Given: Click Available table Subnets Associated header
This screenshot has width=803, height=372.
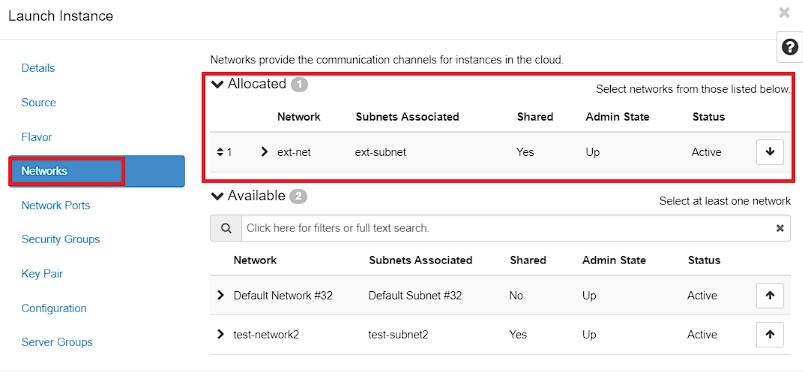Looking at the screenshot, I should pos(420,260).
